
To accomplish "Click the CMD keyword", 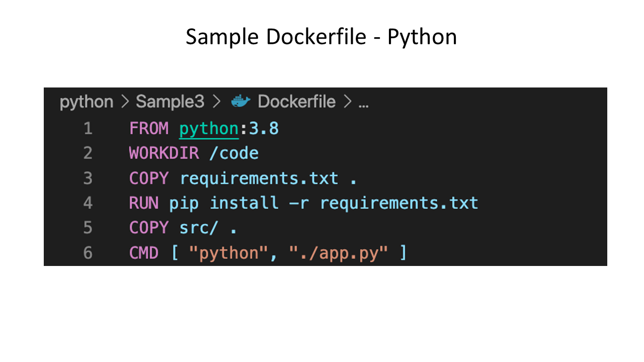I will click(x=144, y=253).
